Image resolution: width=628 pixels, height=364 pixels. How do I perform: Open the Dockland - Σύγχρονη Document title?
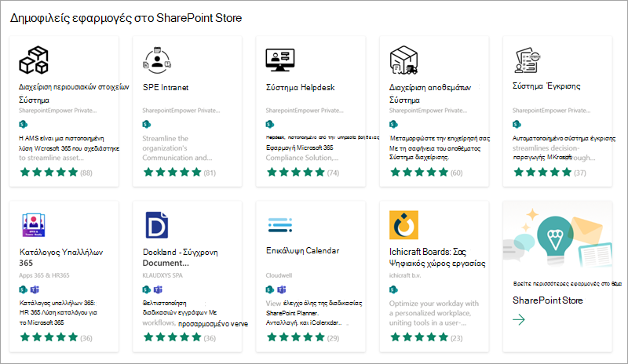pos(181,257)
